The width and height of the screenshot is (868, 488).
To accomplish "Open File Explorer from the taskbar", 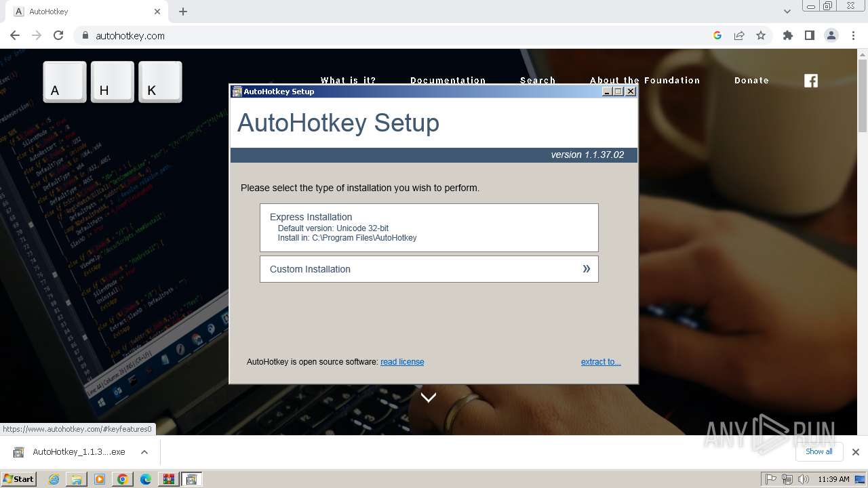I will pos(77,479).
